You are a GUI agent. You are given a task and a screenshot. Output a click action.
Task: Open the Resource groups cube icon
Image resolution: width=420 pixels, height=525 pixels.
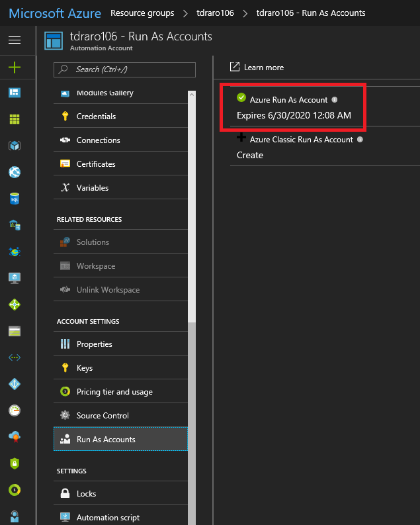pyautogui.click(x=15, y=145)
